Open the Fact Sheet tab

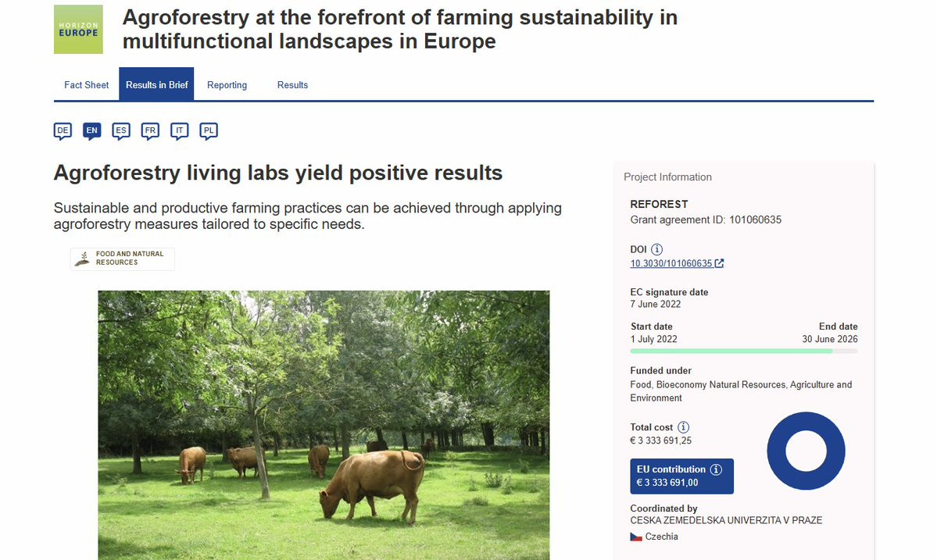point(86,85)
